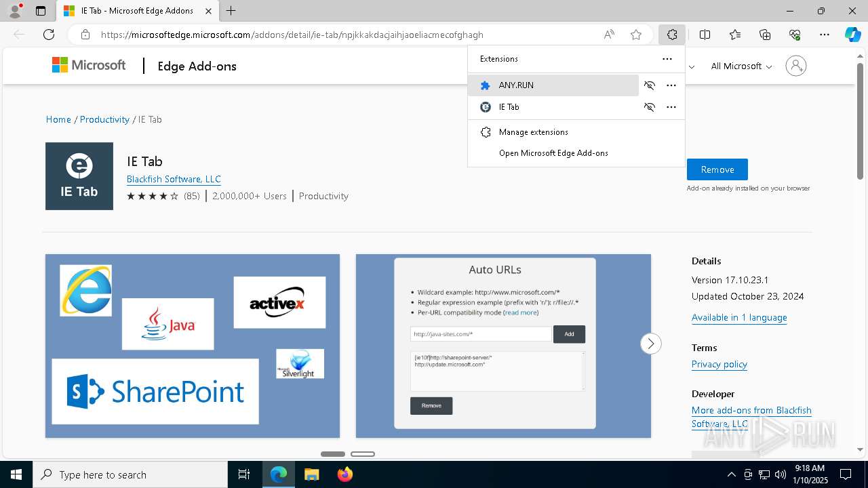Open Blackfish Software, LLC link

[x=174, y=179]
